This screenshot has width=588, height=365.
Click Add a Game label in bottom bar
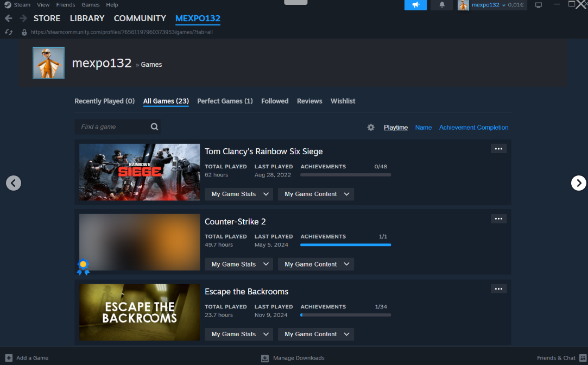(x=32, y=358)
